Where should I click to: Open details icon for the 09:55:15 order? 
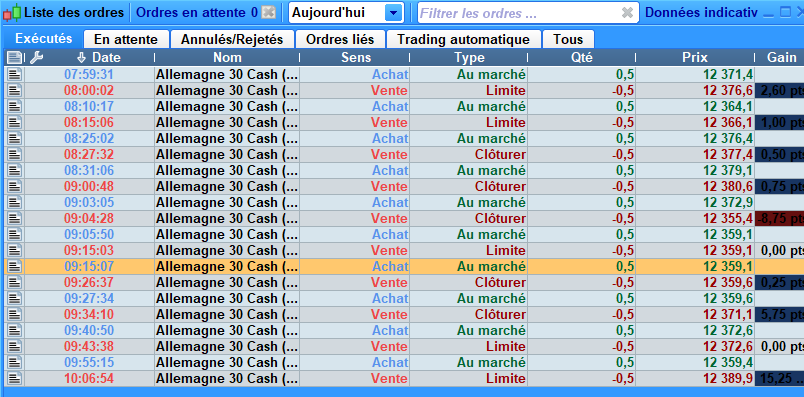(15, 362)
